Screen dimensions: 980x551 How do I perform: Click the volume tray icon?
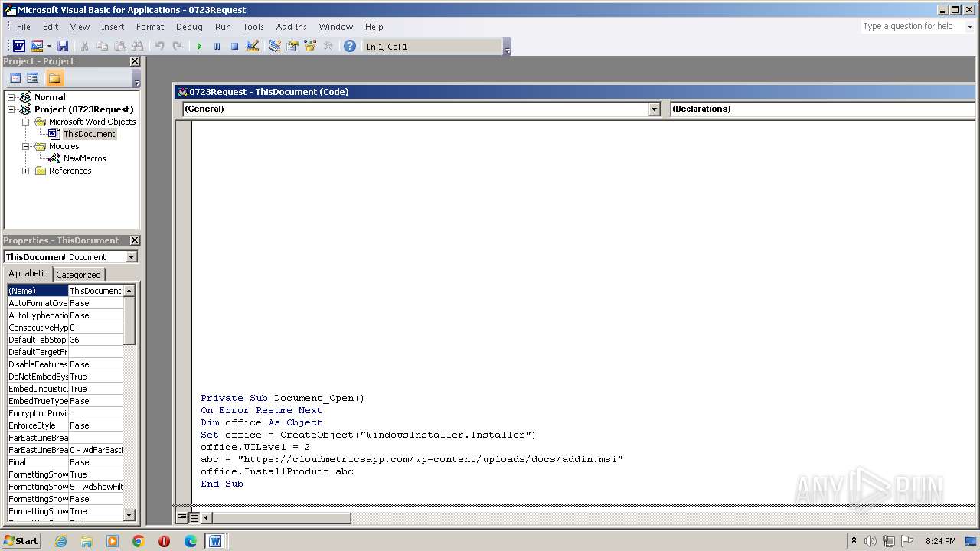tap(871, 541)
